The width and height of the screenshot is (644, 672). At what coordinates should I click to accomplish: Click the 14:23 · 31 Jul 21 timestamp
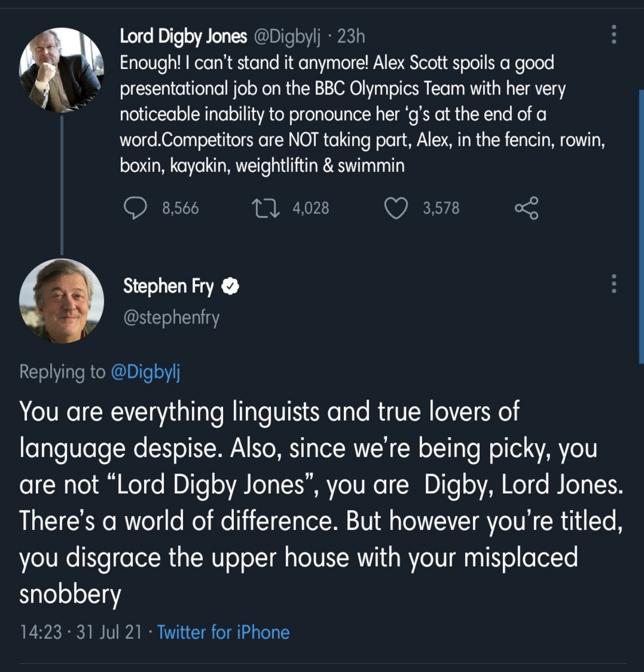(81, 632)
